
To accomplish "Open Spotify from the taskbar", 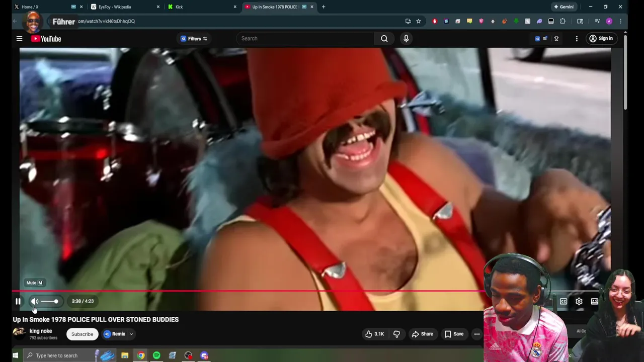I will pos(156,355).
